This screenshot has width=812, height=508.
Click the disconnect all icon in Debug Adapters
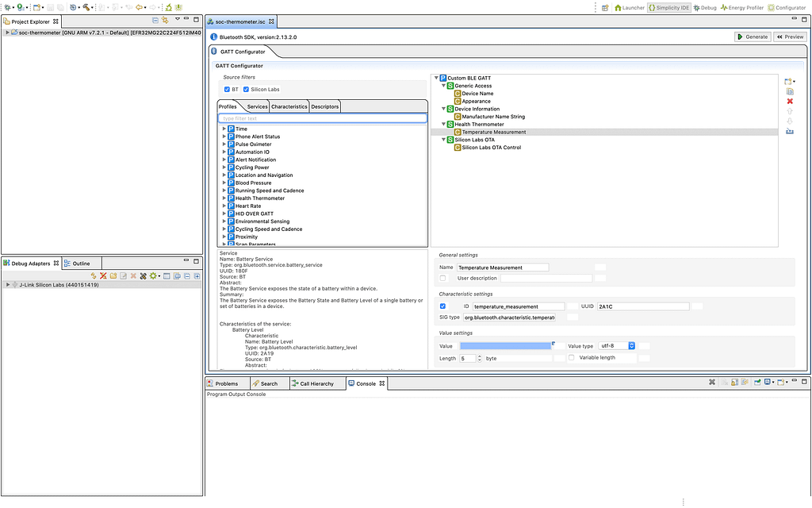[103, 275]
